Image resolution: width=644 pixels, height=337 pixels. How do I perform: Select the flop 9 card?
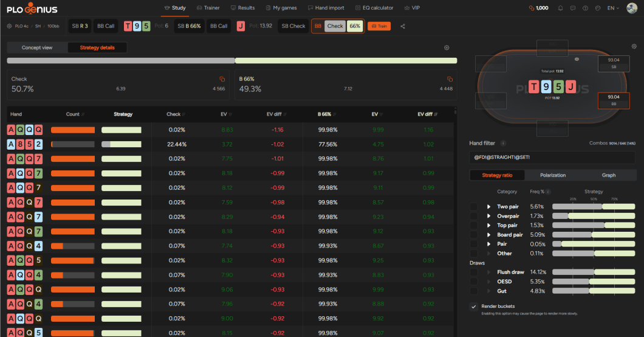pyautogui.click(x=137, y=26)
